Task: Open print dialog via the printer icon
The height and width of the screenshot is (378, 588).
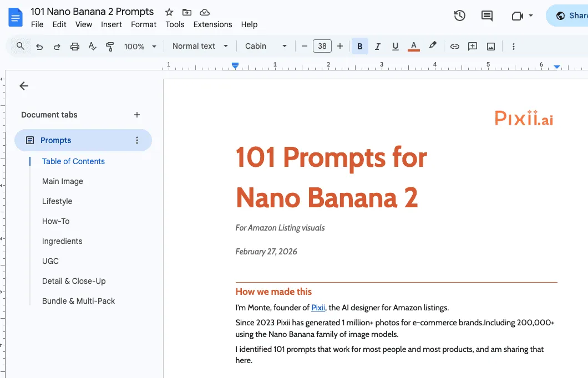Action: coord(74,46)
